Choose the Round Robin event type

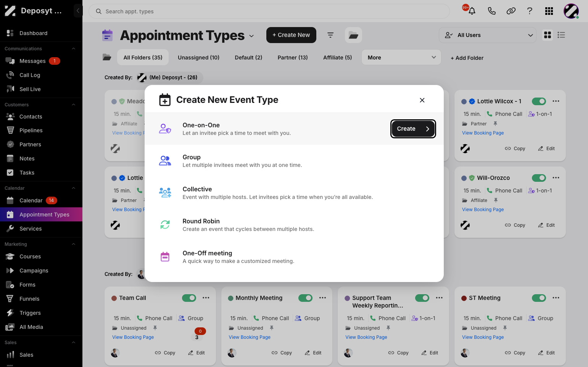[x=294, y=225]
